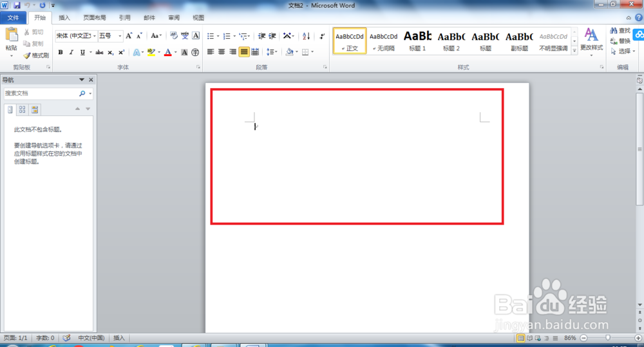Click the font color red A button
Image resolution: width=644 pixels, height=347 pixels.
[167, 52]
